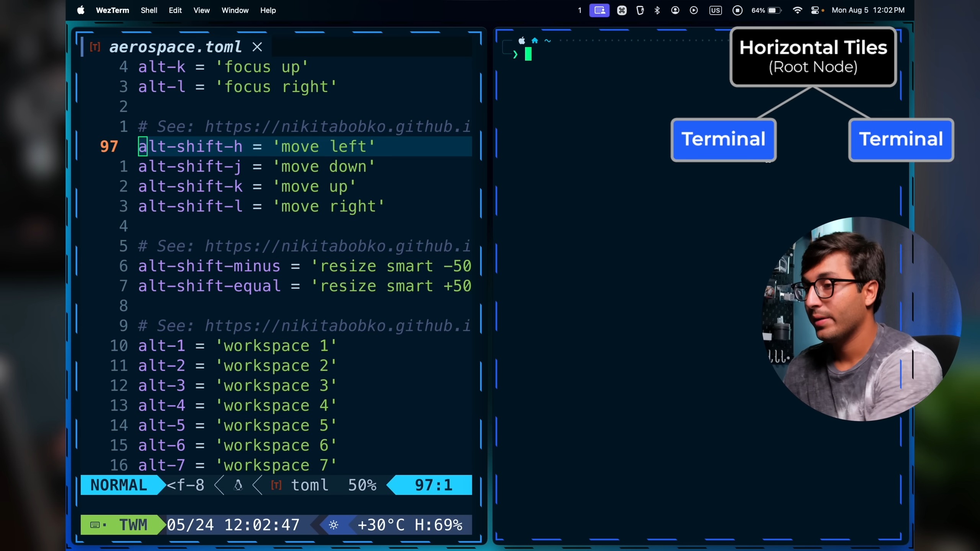Click the left Terminal node box
This screenshot has width=980, height=551.
[723, 139]
